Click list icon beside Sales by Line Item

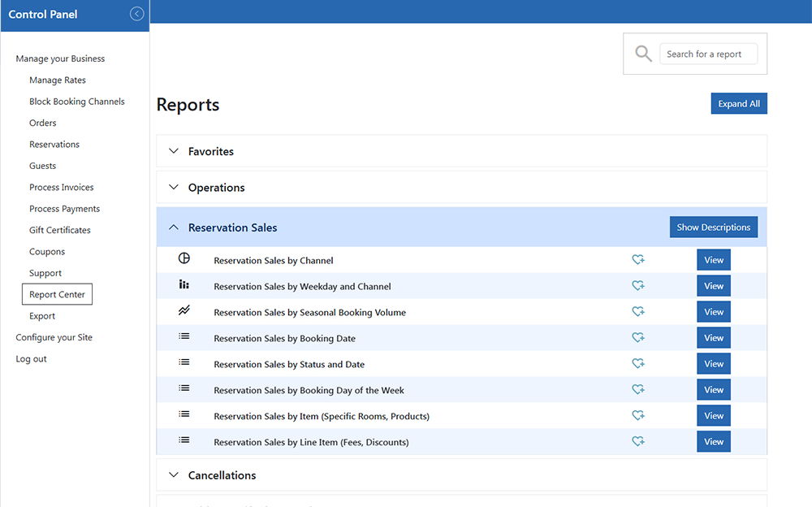(x=184, y=440)
